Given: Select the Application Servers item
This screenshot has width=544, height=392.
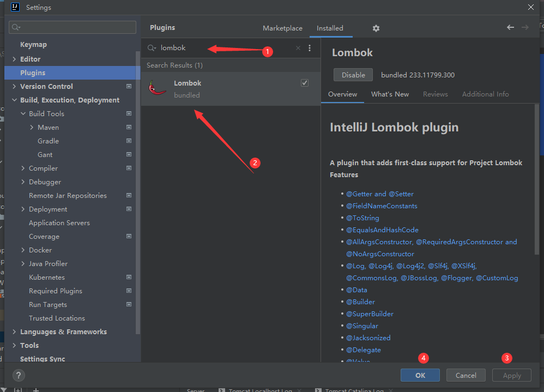Looking at the screenshot, I should click(x=59, y=222).
